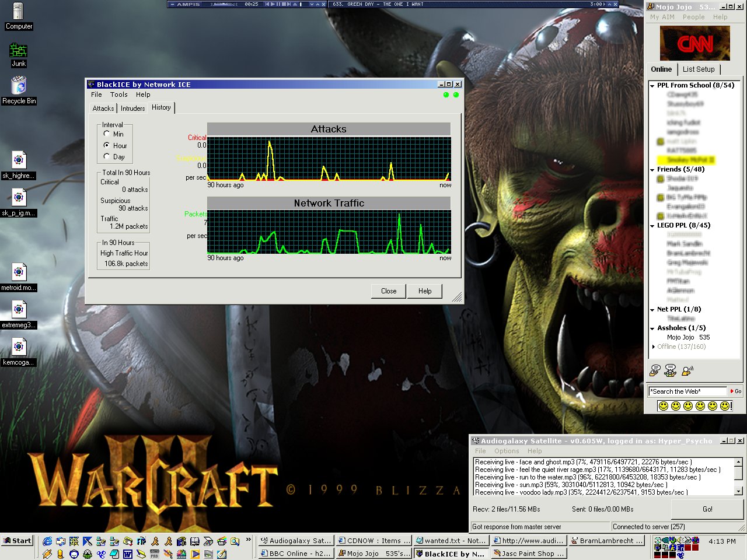Open the Recycle Bin desktop icon
This screenshot has width=747, height=560.
coord(19,87)
